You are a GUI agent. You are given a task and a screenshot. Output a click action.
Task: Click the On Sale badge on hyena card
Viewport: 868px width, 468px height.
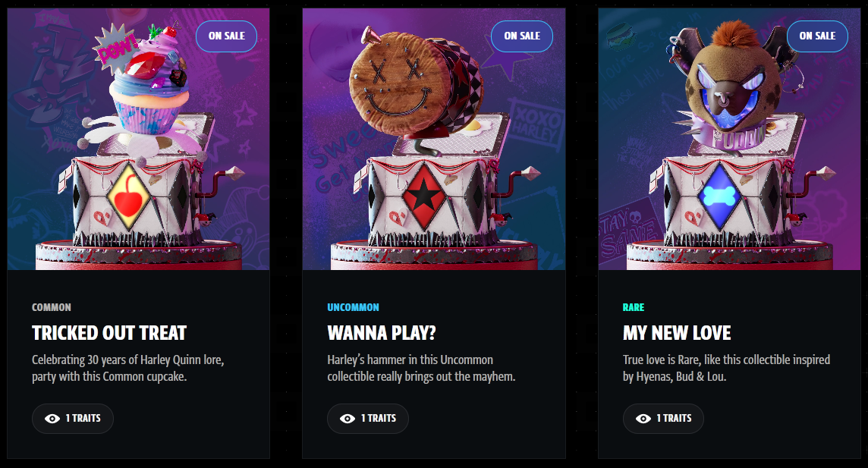817,36
